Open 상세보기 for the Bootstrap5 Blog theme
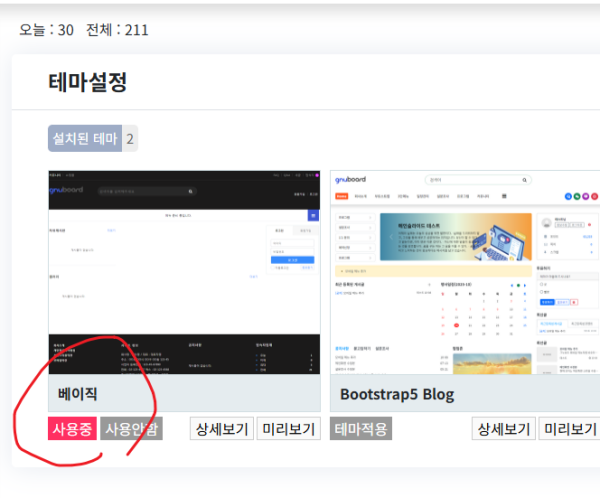Viewport: 600px width, 498px height. point(503,429)
